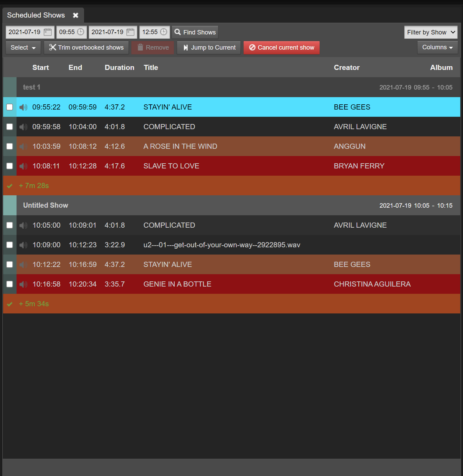Viewport: 463px width, 476px height.
Task: Click speaker icon on COMPLICATED 10:05:00 row
Action: (x=23, y=225)
